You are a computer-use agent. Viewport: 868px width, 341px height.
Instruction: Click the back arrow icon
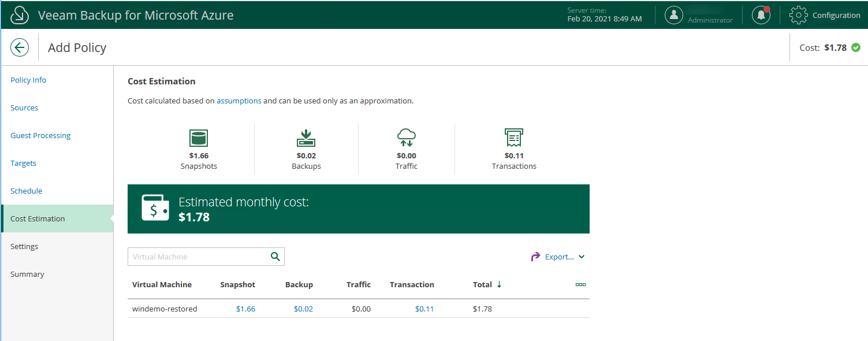(x=20, y=47)
